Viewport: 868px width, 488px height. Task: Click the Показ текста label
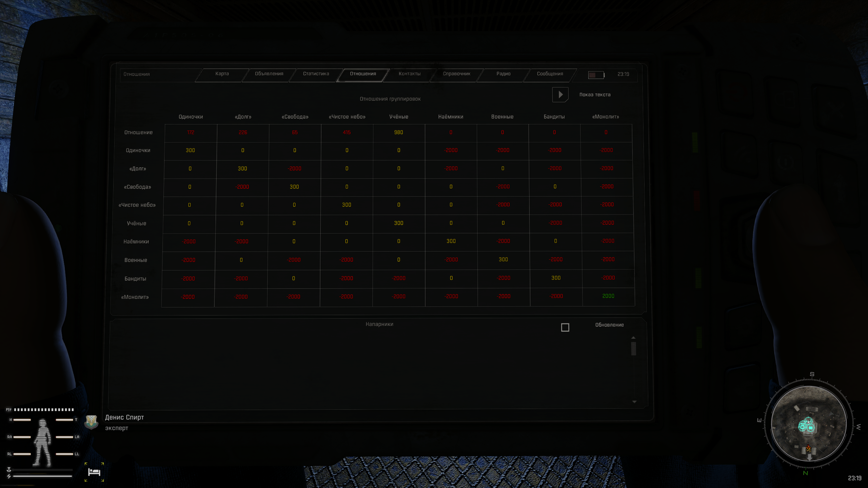[x=595, y=95]
